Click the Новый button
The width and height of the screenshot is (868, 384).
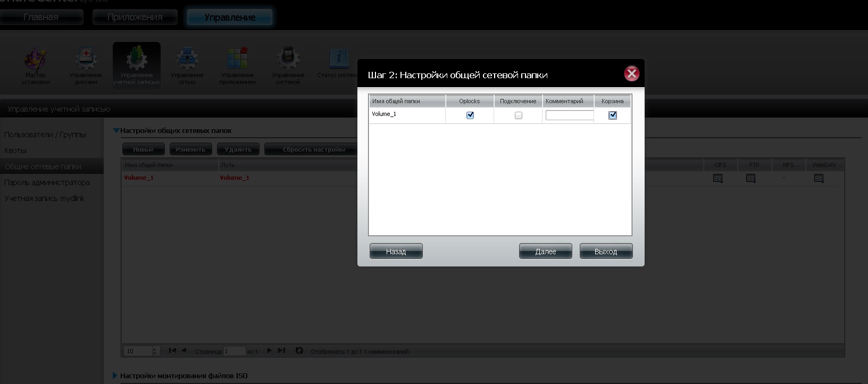pyautogui.click(x=144, y=149)
